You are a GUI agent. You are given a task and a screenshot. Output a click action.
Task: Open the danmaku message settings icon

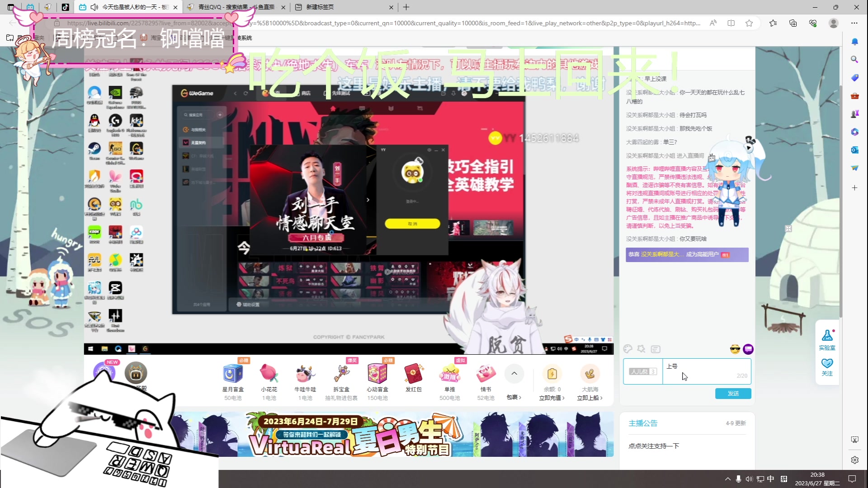pyautogui.click(x=656, y=349)
